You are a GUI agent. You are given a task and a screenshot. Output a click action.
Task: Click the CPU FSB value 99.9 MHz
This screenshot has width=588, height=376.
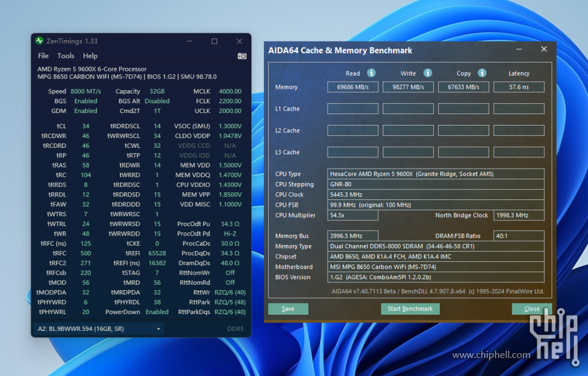click(x=436, y=205)
